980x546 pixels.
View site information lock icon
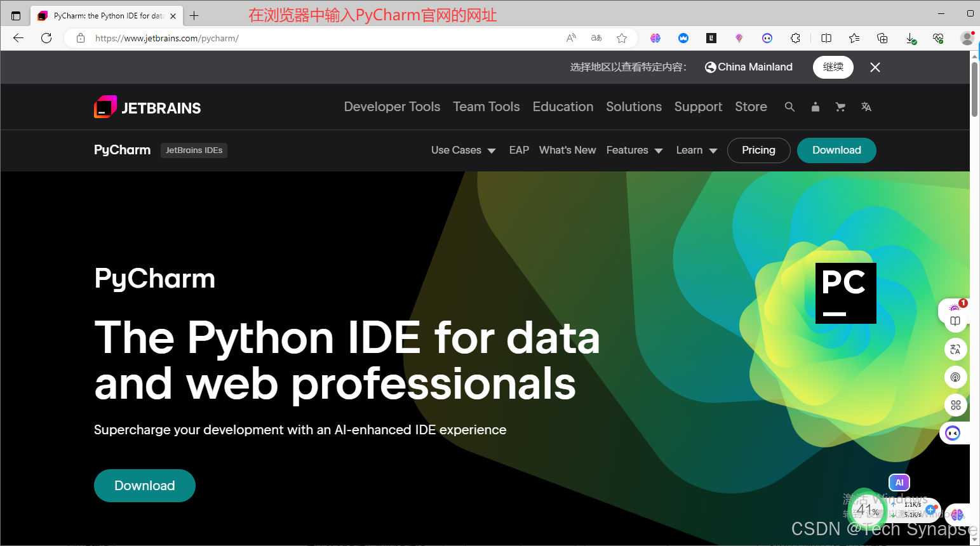[x=81, y=38]
